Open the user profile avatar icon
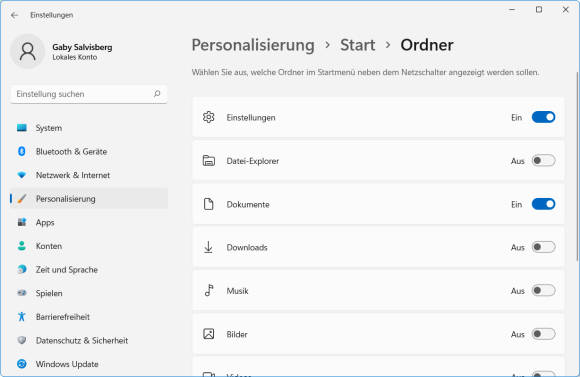Screen dimensions: 580x377 tap(28, 51)
